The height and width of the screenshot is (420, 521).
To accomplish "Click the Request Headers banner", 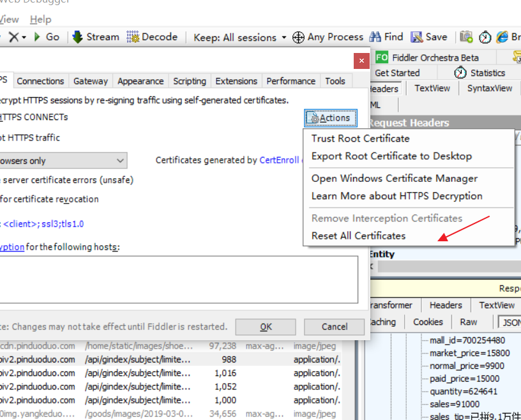I will (x=445, y=123).
